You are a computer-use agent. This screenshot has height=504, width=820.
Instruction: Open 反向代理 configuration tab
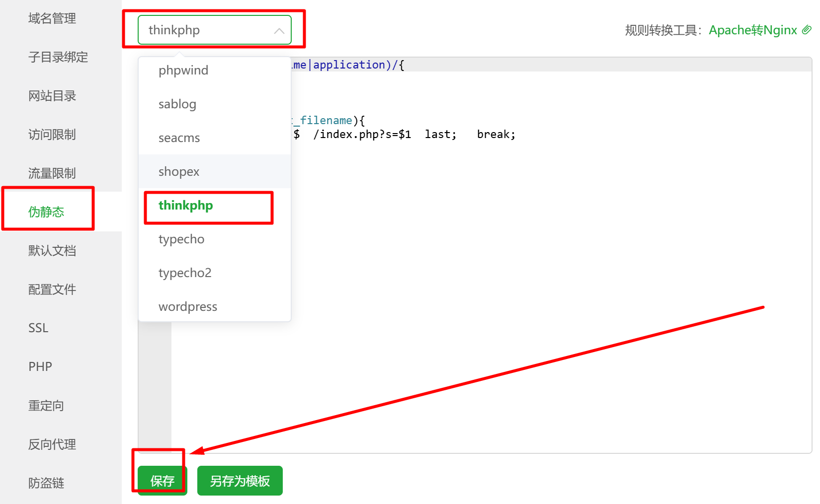point(52,444)
